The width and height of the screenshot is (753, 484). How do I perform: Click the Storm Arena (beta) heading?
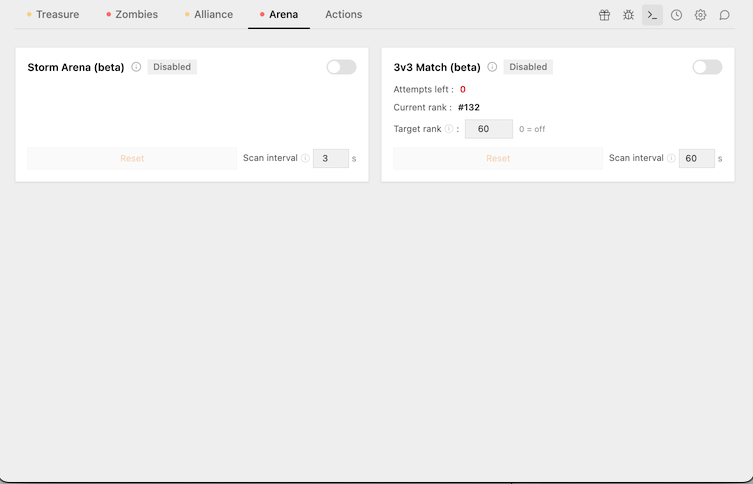pos(76,67)
